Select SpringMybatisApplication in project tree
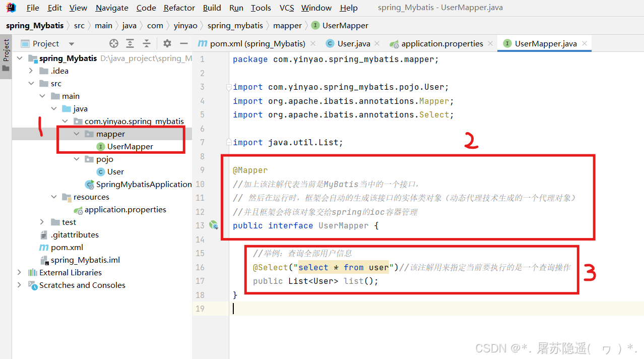 (139, 185)
